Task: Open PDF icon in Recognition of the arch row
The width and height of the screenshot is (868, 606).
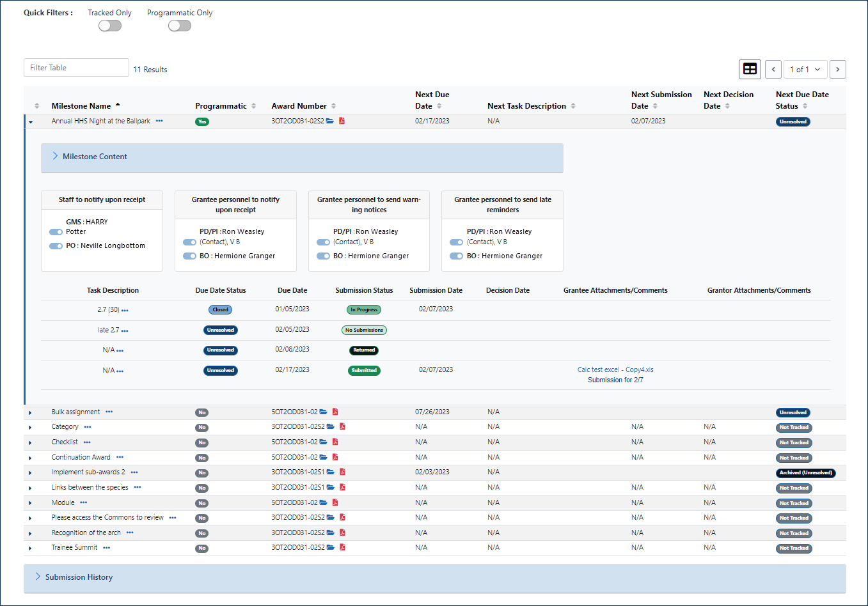Action: tap(342, 532)
